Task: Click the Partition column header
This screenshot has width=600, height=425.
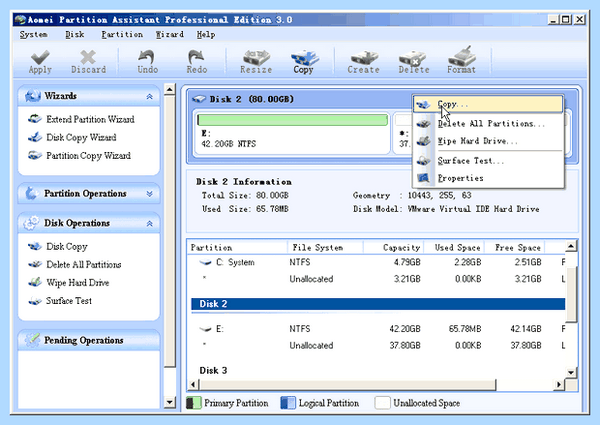Action: (x=237, y=248)
